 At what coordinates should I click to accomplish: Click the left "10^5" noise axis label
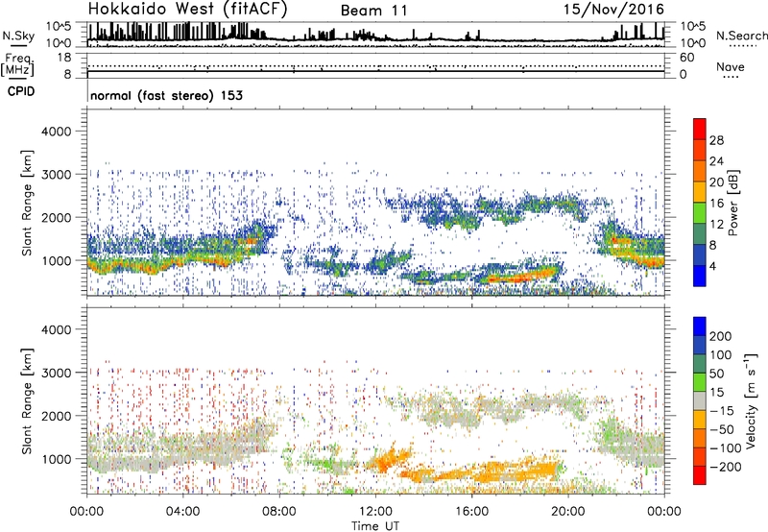(59, 26)
